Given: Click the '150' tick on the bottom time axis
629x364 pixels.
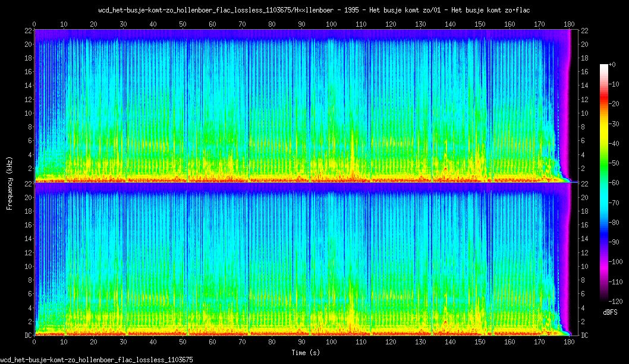Looking at the screenshot, I should click(x=480, y=342).
